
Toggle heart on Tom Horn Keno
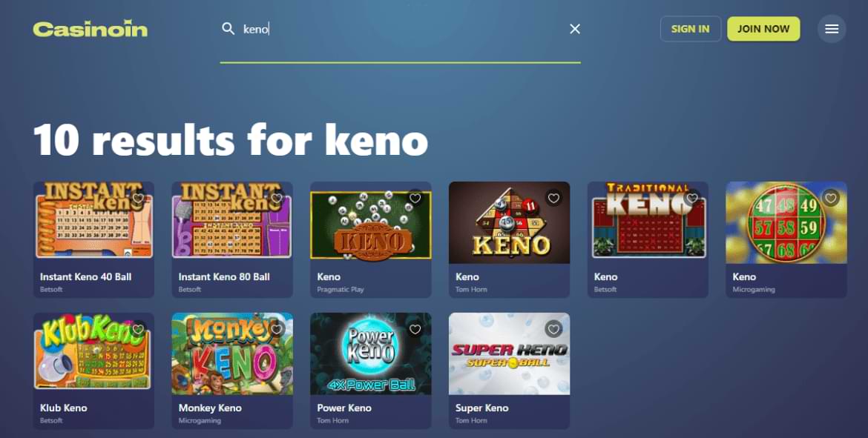click(553, 198)
